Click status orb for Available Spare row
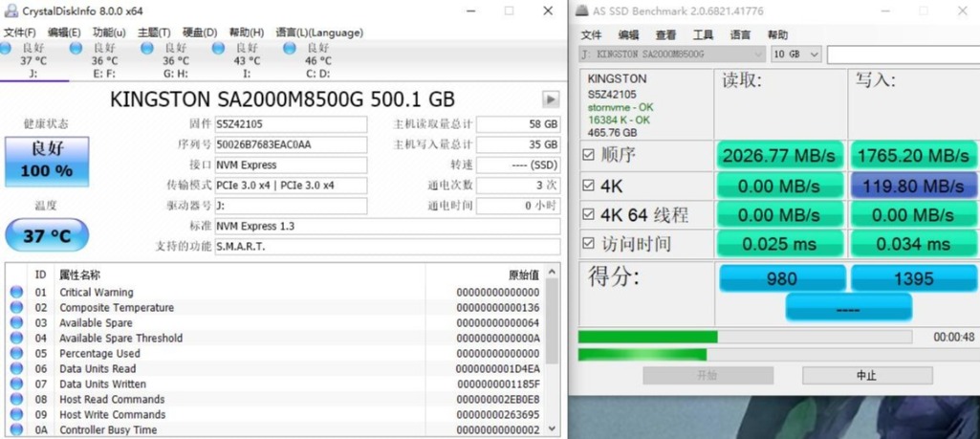This screenshot has width=980, height=439. tap(16, 322)
